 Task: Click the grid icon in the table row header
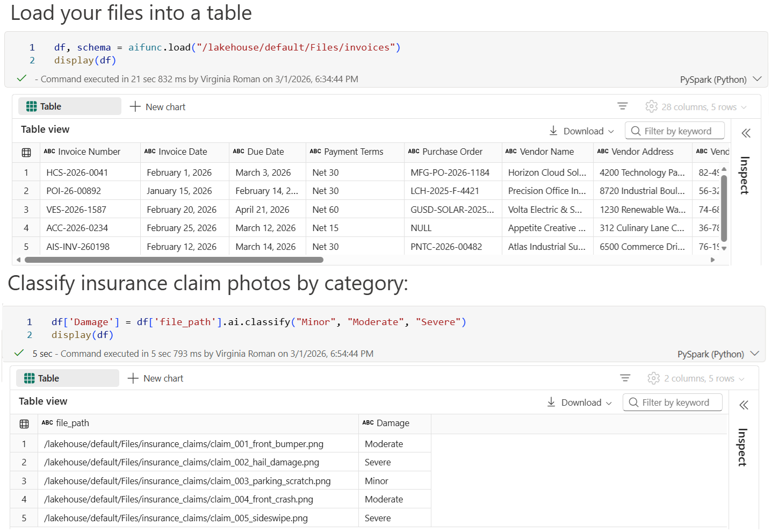coord(26,152)
